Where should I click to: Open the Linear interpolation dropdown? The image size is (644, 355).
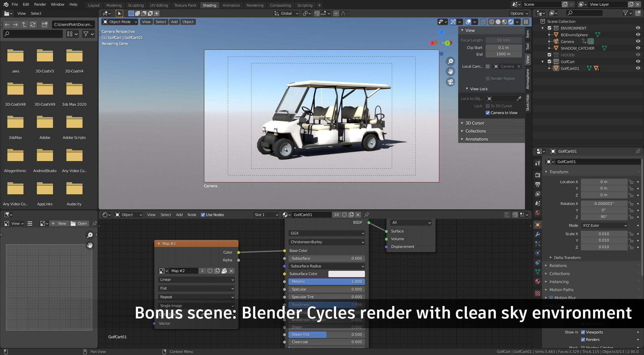pos(196,280)
